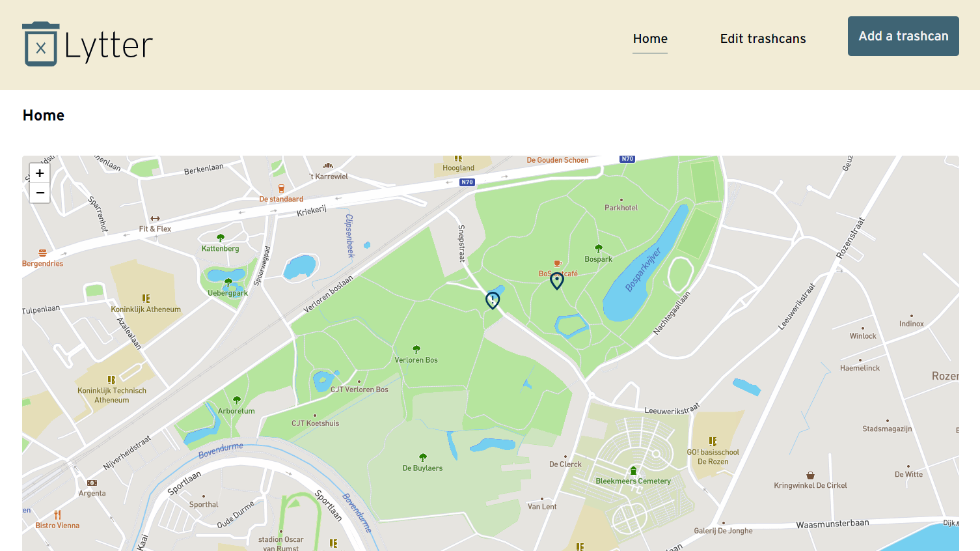Click the De standaard shop icon
Screen dimensions: 980x551
[281, 189]
